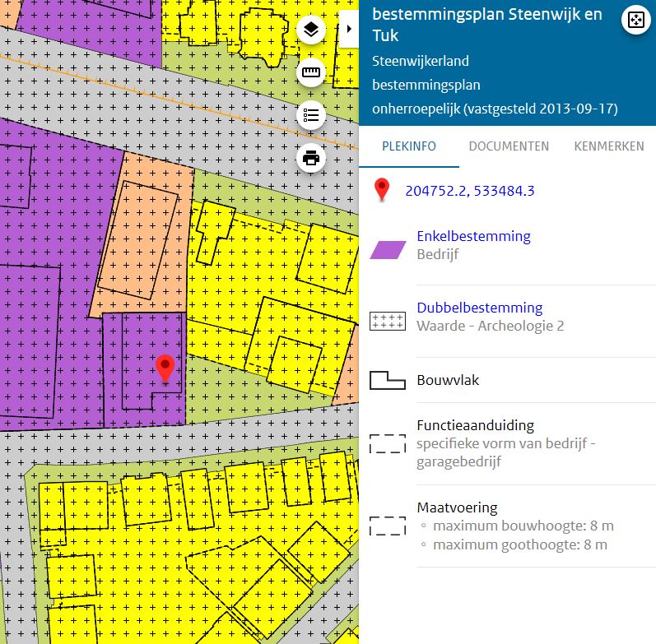This screenshot has height=644, width=656.
Task: Click the red marker on the map
Action: (x=165, y=368)
